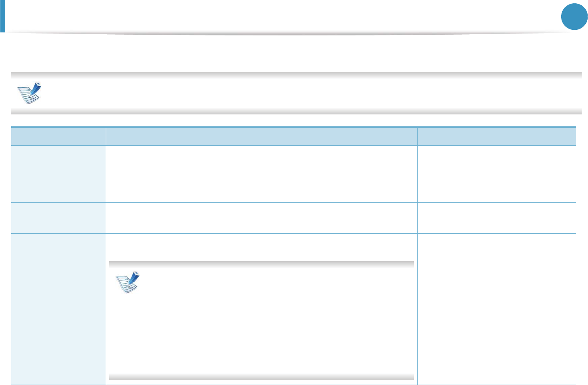
Task: Click the note icon inside the table
Action: [127, 282]
